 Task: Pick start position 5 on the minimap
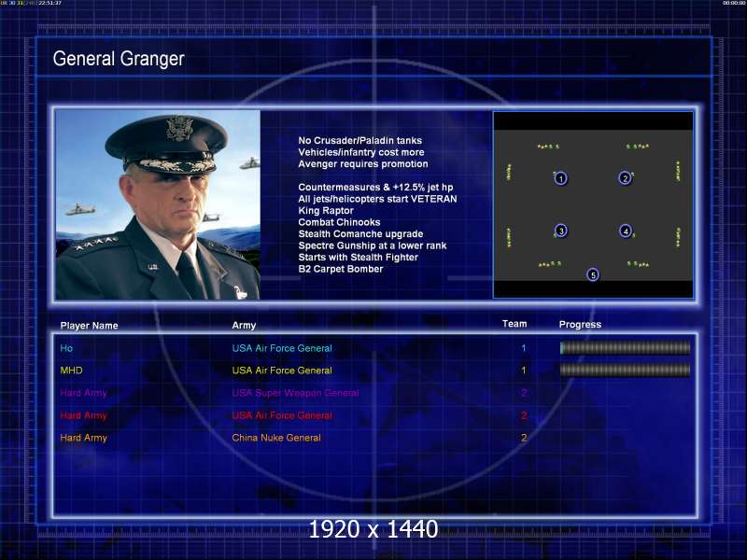[593, 274]
